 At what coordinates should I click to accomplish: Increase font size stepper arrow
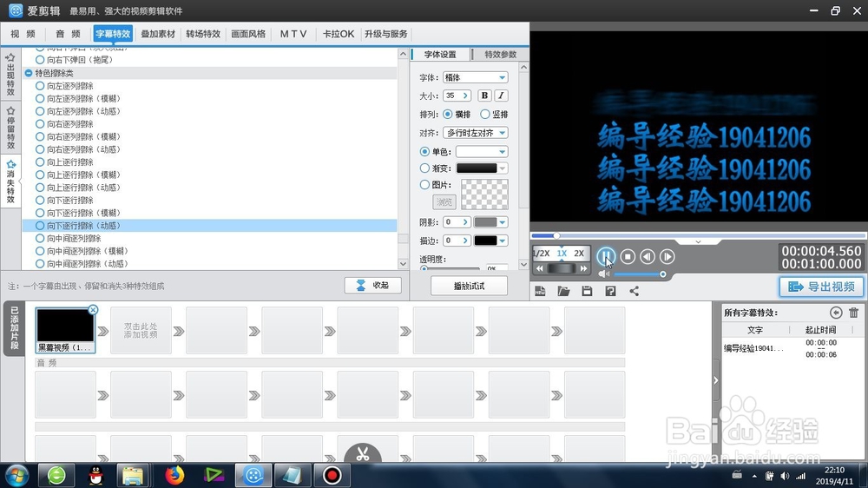click(465, 96)
